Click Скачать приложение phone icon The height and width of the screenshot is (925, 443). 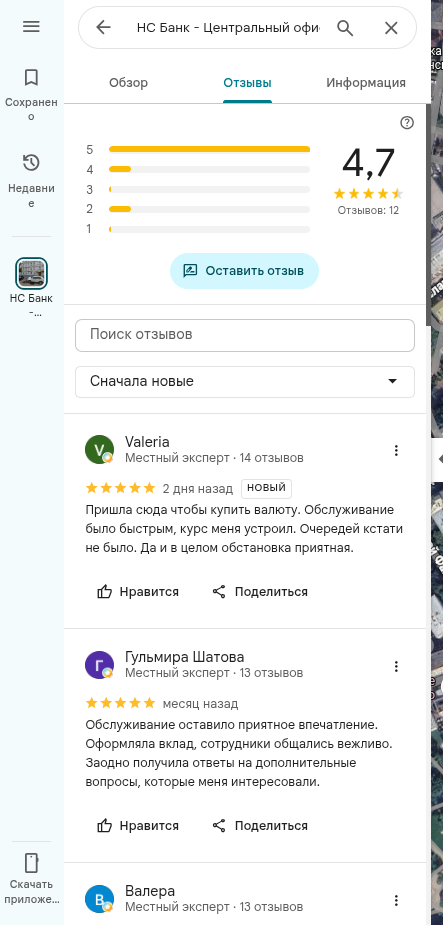(x=31, y=862)
